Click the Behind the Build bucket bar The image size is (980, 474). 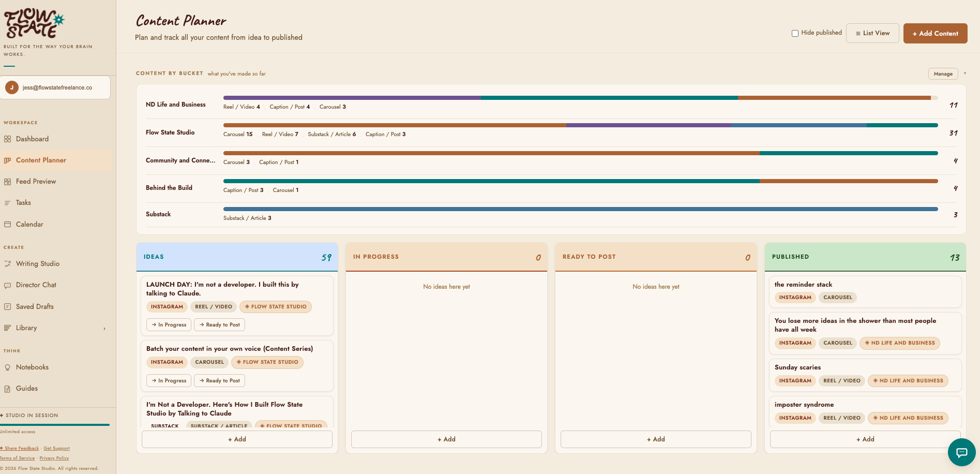coord(580,181)
